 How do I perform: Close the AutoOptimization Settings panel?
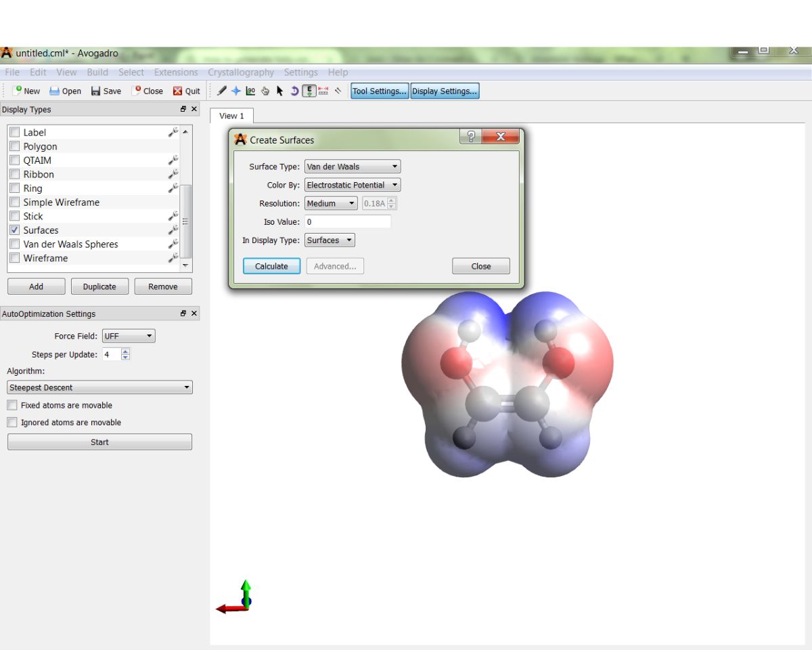[194, 313]
